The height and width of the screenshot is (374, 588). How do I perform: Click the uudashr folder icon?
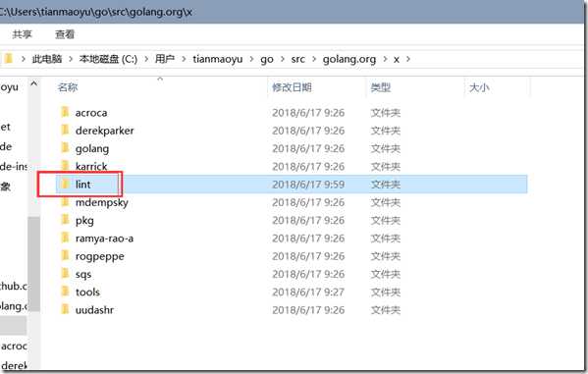coord(65,309)
